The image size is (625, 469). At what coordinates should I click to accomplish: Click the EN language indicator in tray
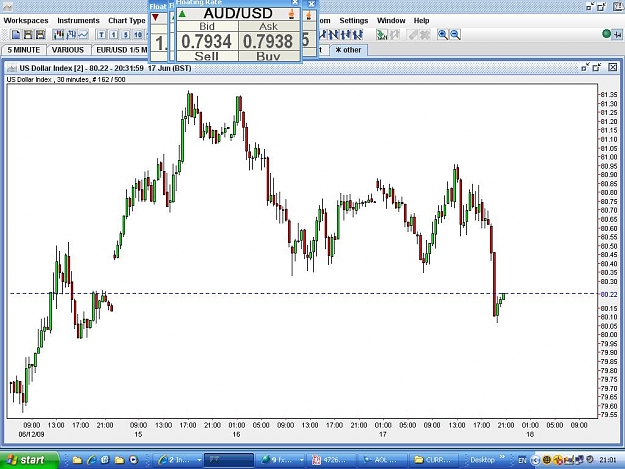tap(522, 460)
